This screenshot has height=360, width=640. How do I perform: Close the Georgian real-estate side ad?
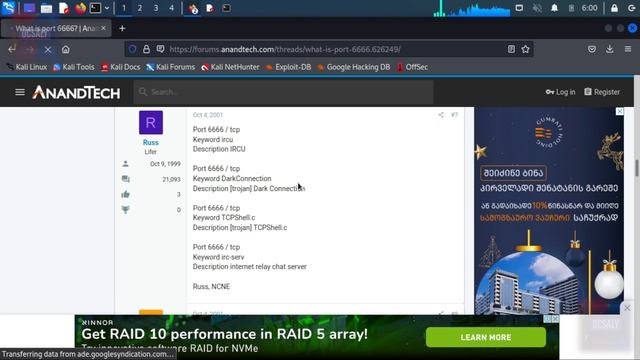click(620, 111)
